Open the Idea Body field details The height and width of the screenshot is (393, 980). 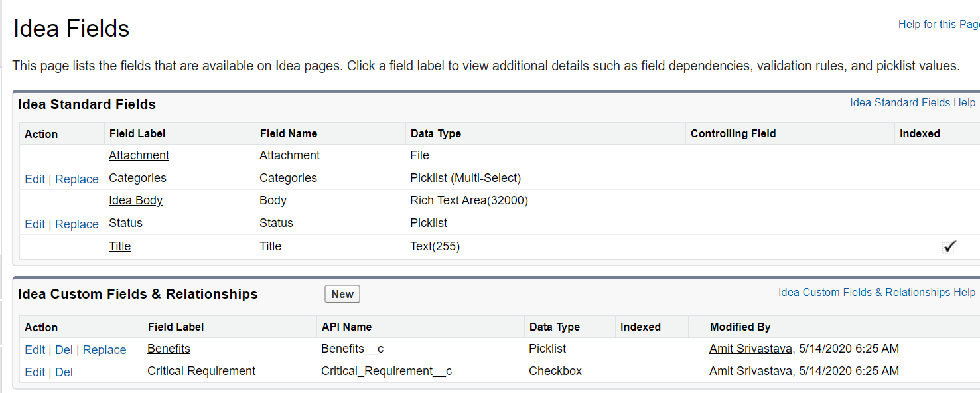pos(135,200)
